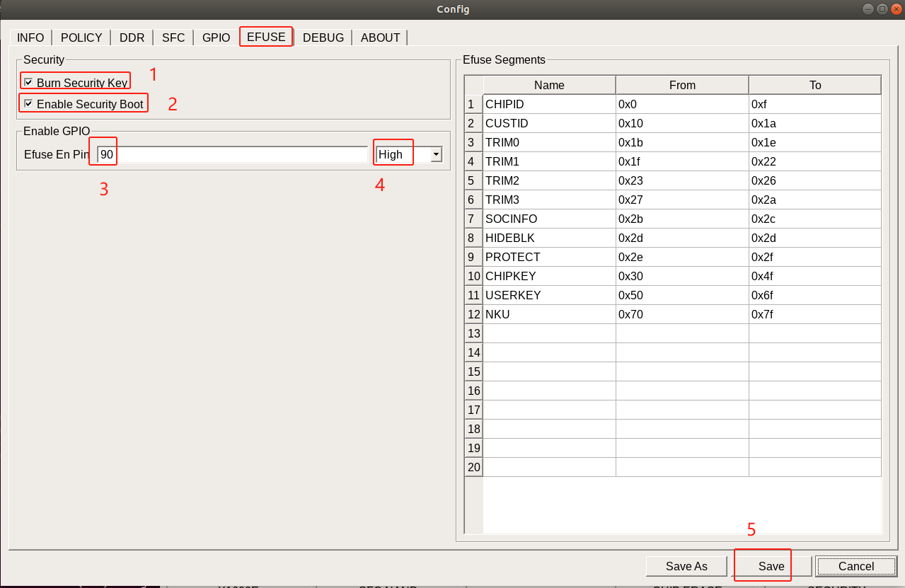Click the Efuse En Pin input field
This screenshot has width=905, height=588.
point(234,154)
